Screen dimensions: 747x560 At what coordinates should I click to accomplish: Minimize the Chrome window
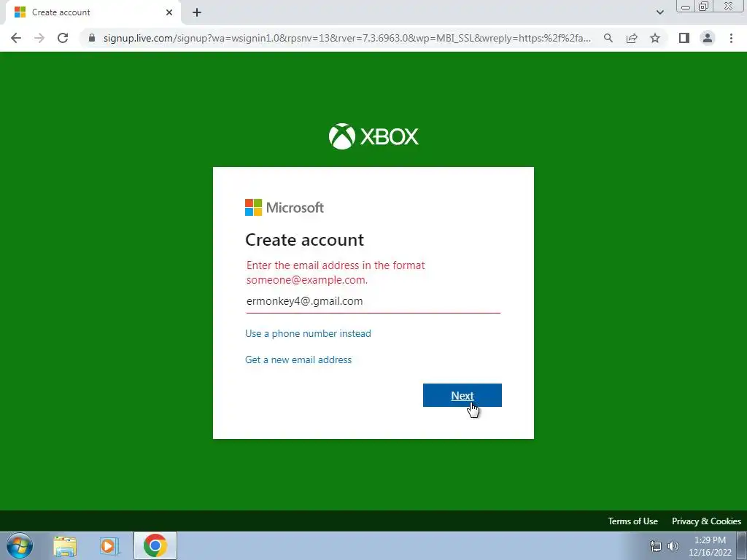[x=686, y=7]
